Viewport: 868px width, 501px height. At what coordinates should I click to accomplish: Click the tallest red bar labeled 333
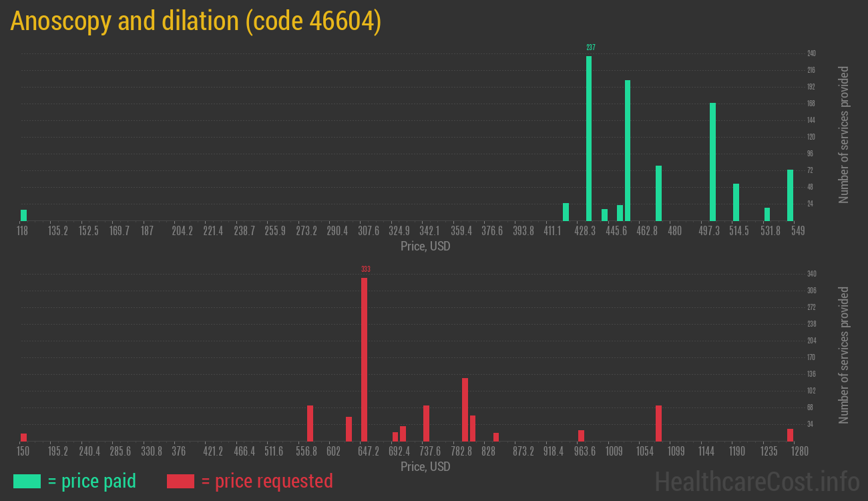[x=364, y=359]
